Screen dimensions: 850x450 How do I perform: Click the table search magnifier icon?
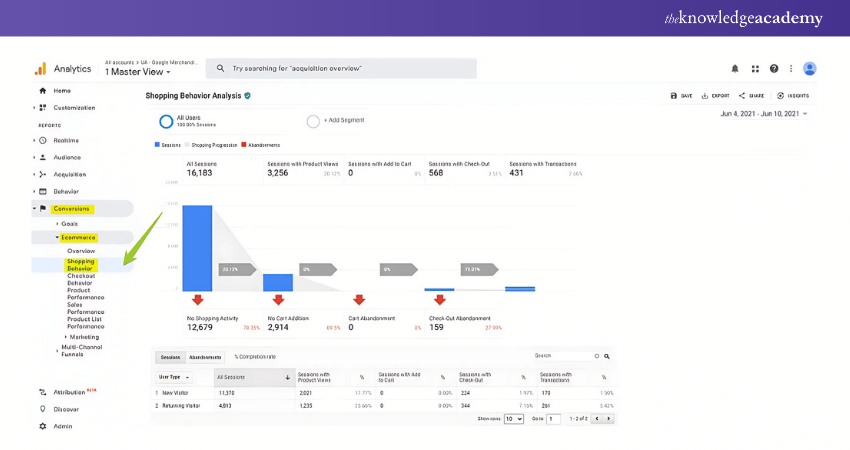point(607,355)
